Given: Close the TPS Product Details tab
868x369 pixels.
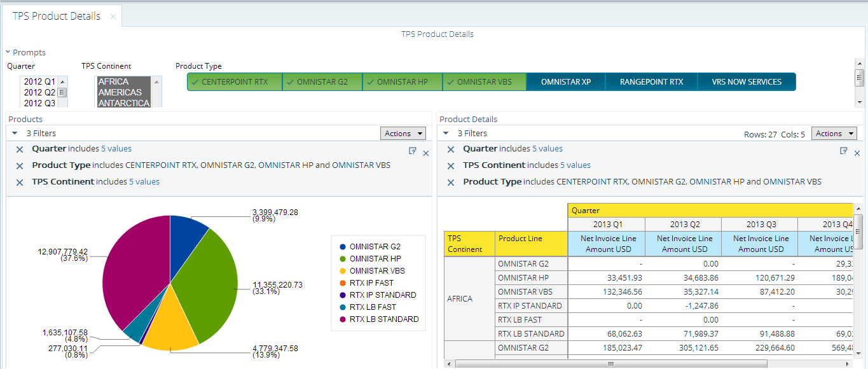Looking at the screenshot, I should [113, 17].
